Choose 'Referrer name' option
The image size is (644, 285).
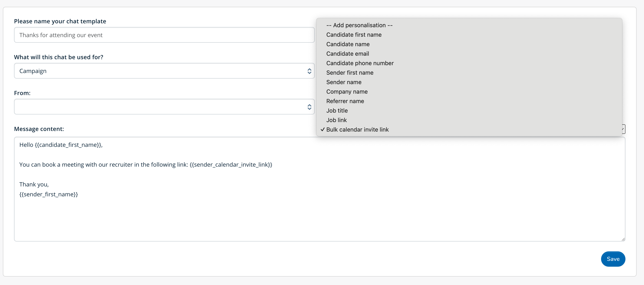345,101
